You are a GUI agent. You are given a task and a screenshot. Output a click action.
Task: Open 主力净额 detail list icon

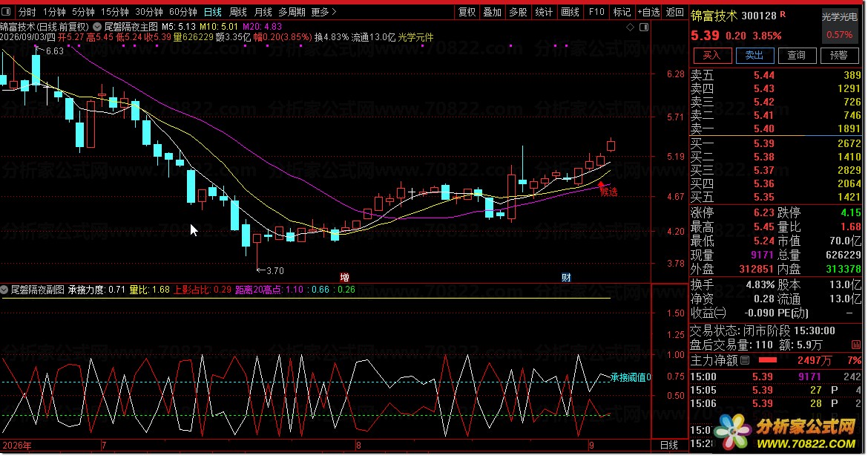(x=745, y=360)
